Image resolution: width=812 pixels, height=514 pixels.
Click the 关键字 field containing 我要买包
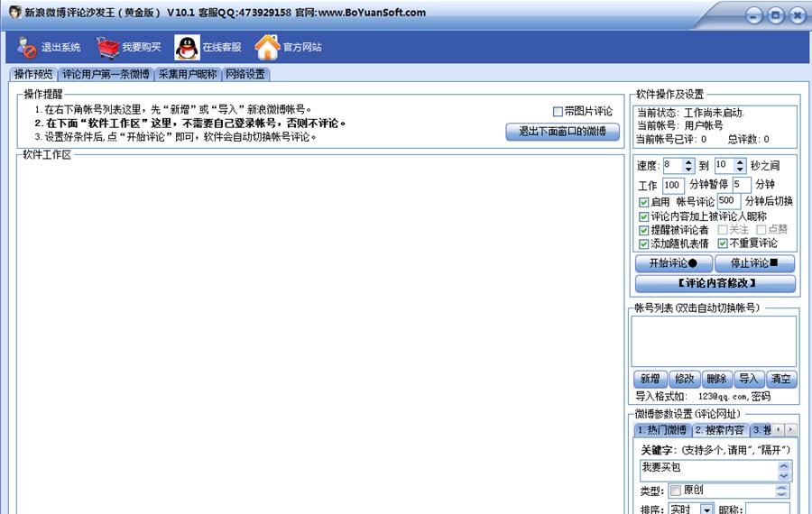tap(715, 471)
